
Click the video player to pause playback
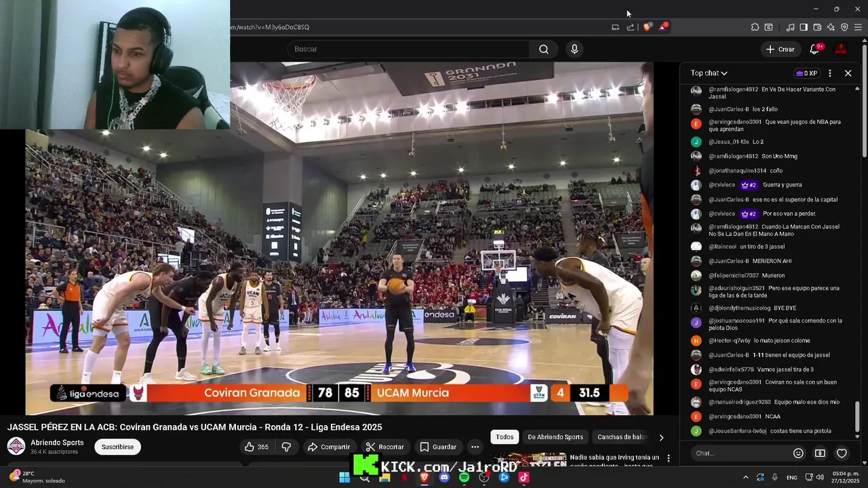click(x=339, y=238)
